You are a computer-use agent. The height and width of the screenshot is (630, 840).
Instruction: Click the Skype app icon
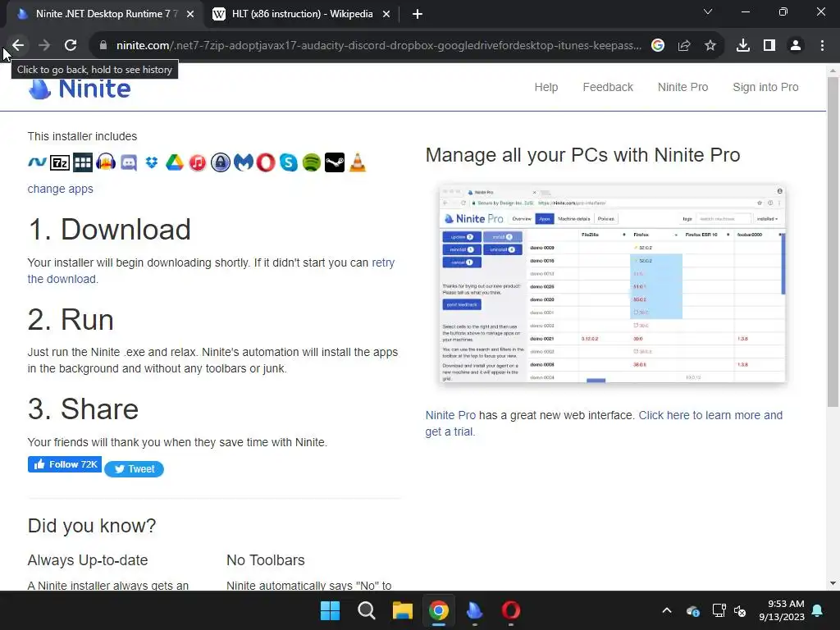[289, 162]
